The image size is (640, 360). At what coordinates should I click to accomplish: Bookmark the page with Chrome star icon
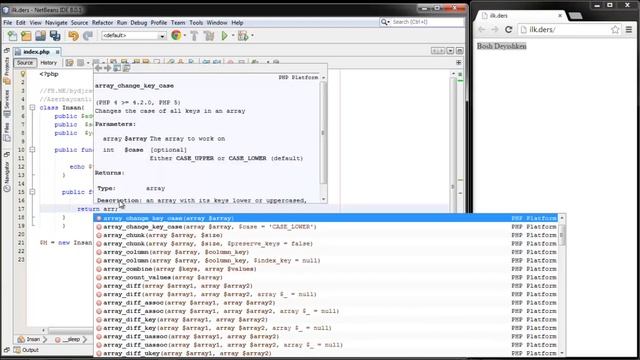615,29
